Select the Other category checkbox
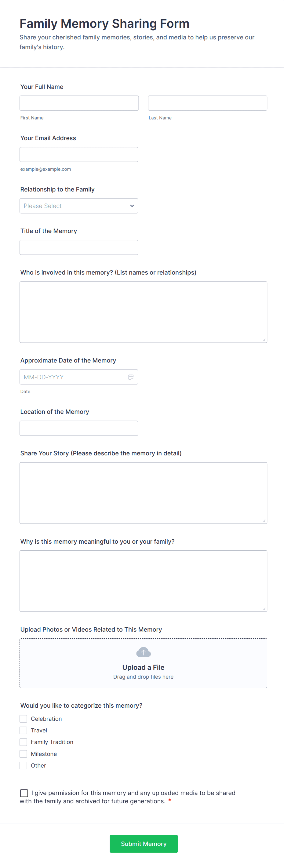The height and width of the screenshot is (868, 284). click(23, 765)
